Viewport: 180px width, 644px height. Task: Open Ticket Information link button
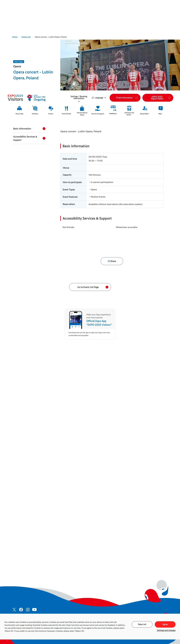click(125, 98)
